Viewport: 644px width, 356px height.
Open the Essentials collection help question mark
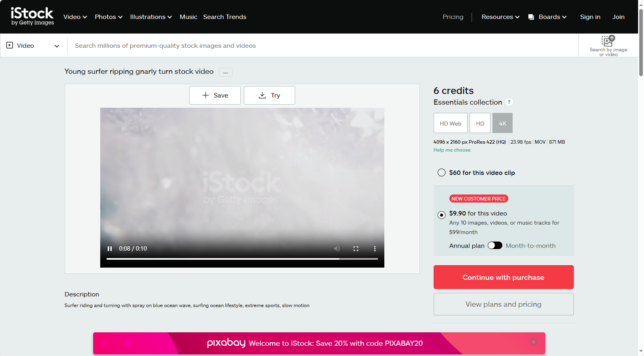tap(509, 102)
